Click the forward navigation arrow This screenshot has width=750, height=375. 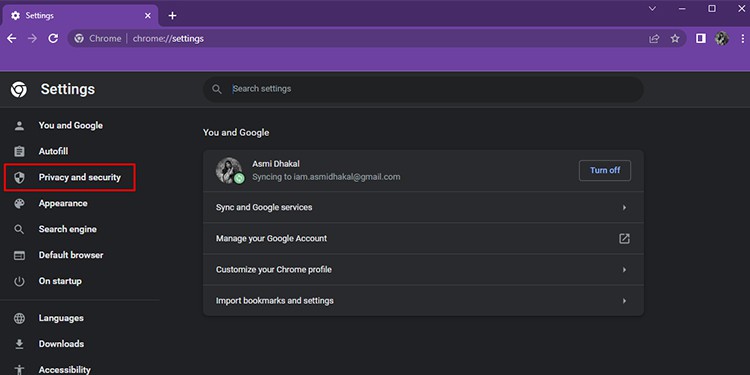click(33, 39)
